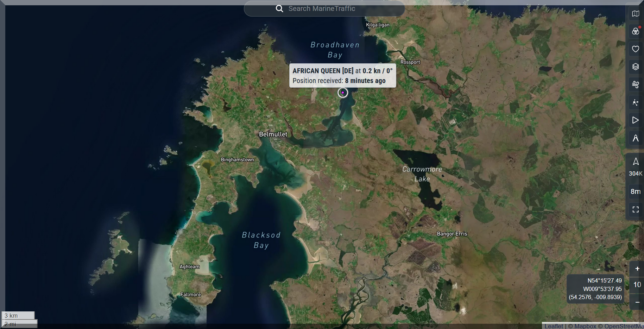Click the zoom level 10 indicator
This screenshot has width=644, height=329.
click(637, 285)
